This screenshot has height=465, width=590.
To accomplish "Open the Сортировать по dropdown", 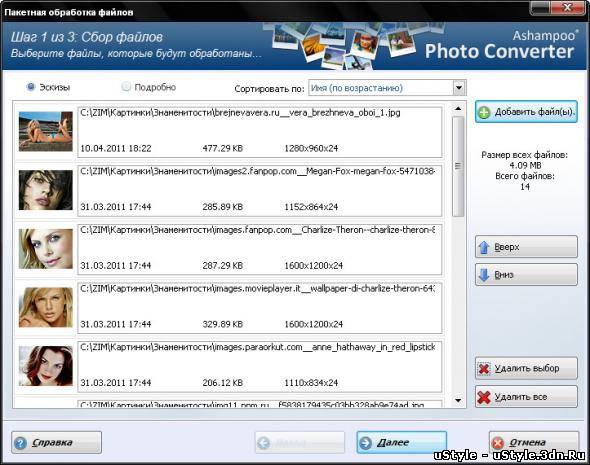I will point(387,88).
